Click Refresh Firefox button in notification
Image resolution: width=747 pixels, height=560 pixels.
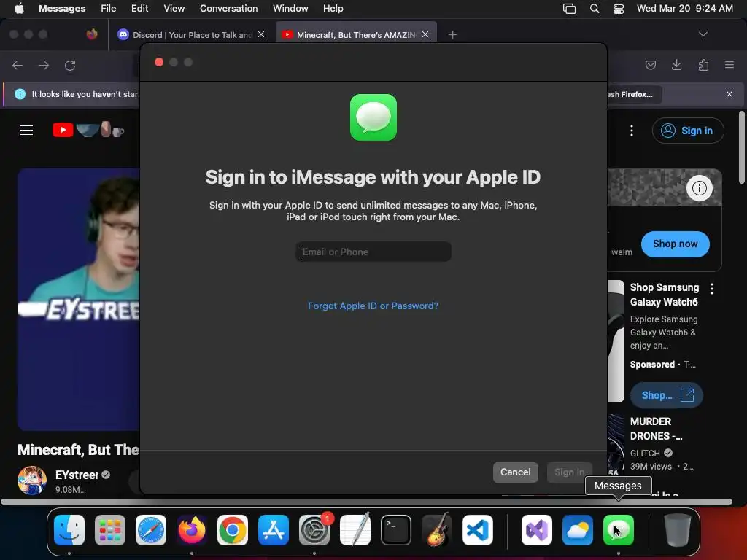[x=634, y=94]
